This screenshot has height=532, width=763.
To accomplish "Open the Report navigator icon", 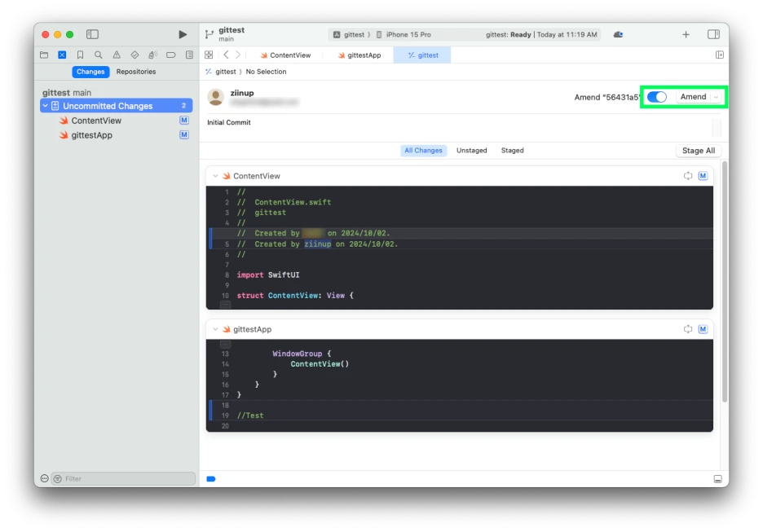I will pos(189,55).
